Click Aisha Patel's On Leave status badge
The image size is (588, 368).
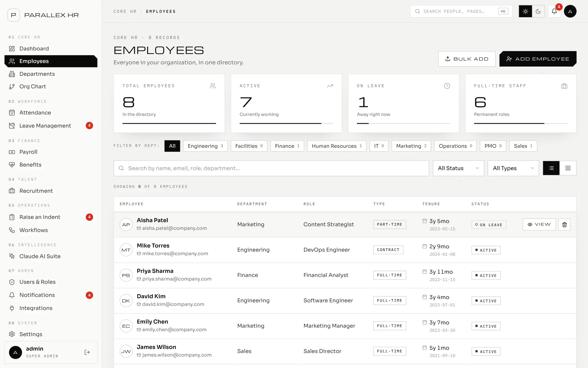[x=489, y=225]
